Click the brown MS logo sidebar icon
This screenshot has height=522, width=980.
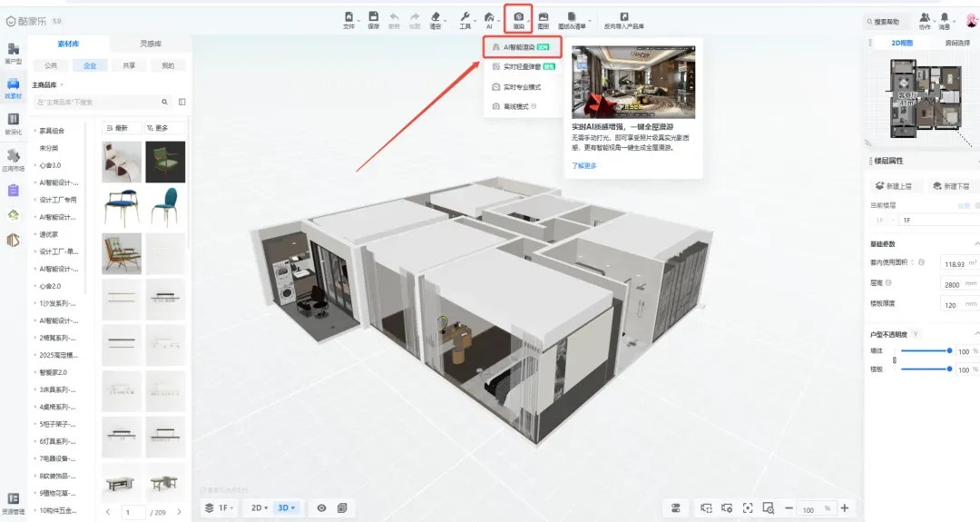[13, 240]
